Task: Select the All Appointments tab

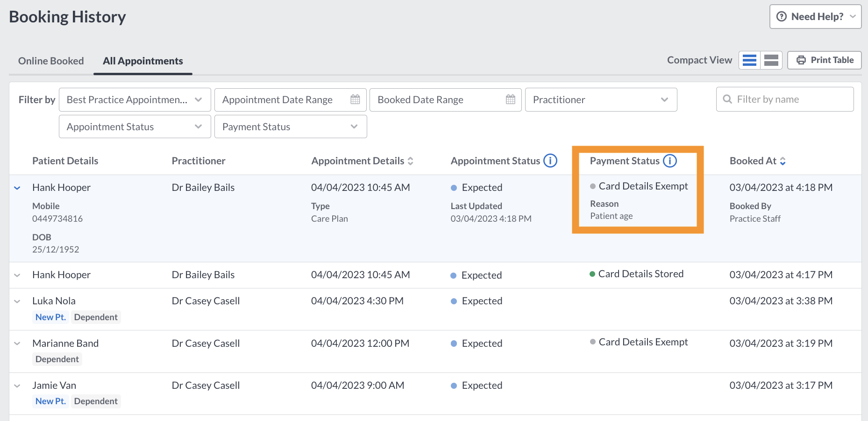Action: [x=142, y=61]
